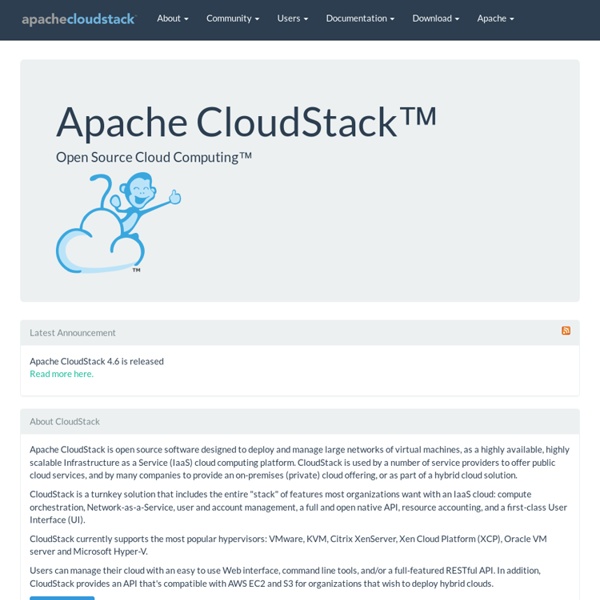Click paragraph starting "Users can manage their cloud"
Viewport: 600px width, 600px height.
click(x=299, y=576)
